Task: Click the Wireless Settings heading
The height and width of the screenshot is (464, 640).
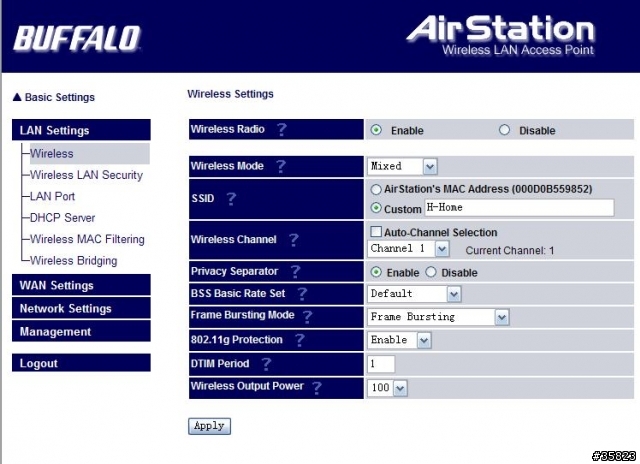Action: [230, 94]
